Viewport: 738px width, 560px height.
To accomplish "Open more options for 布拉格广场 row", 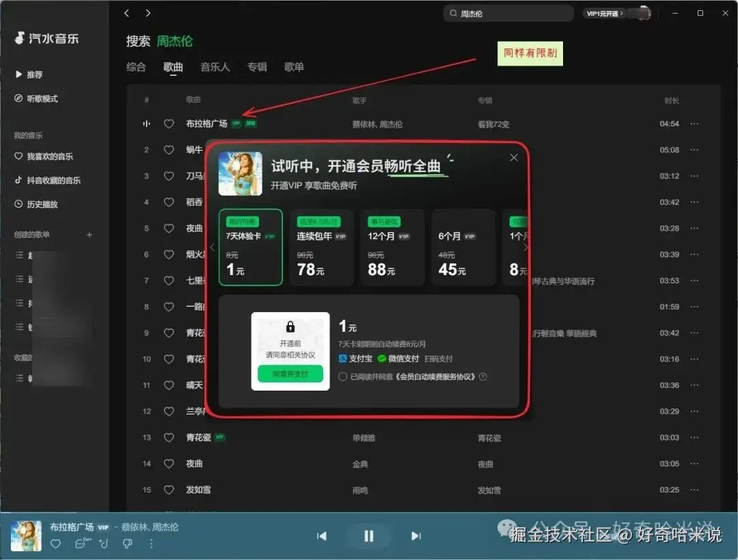I will click(x=694, y=124).
